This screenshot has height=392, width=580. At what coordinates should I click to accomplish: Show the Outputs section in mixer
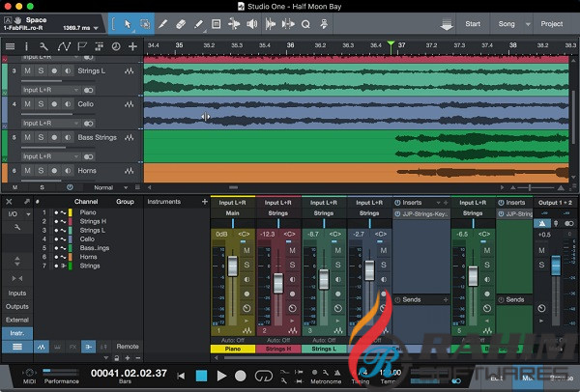(x=17, y=306)
